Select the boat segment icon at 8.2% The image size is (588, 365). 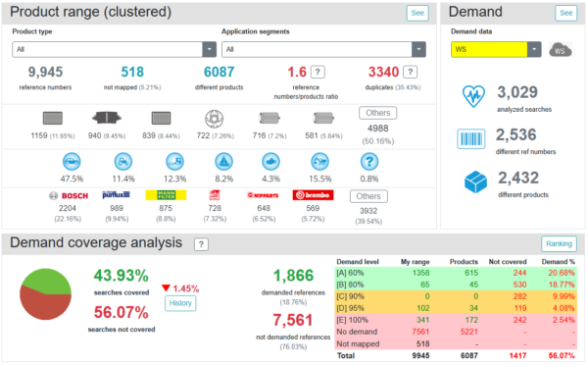[x=223, y=162]
